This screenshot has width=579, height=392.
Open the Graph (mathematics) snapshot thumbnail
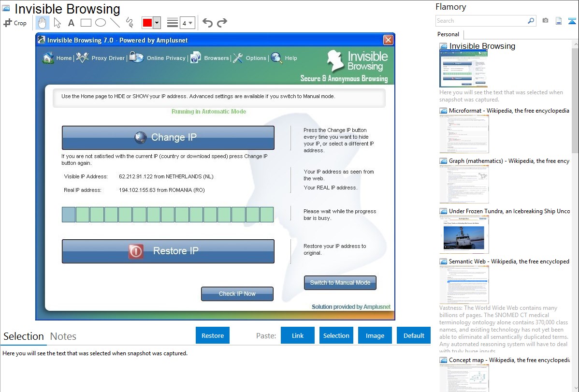click(x=464, y=184)
